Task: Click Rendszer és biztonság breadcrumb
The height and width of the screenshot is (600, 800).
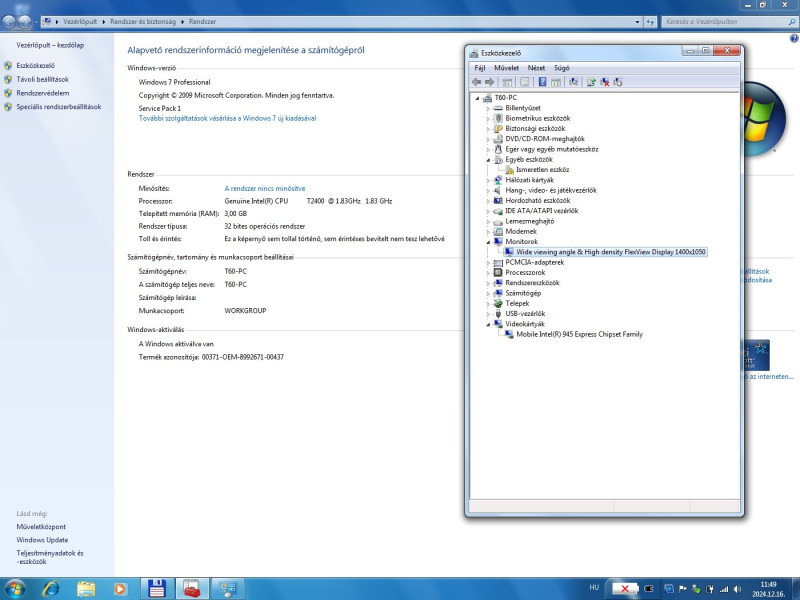Action: 143,22
